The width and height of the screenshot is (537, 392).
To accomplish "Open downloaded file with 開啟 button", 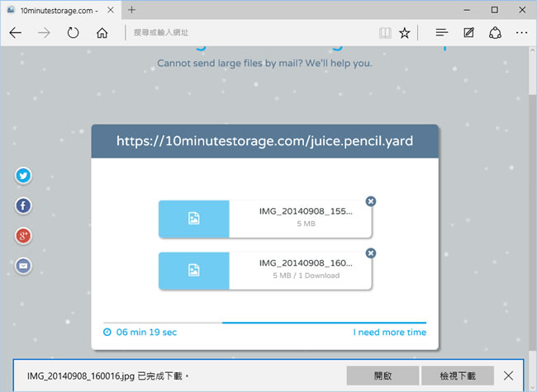I will coord(383,376).
